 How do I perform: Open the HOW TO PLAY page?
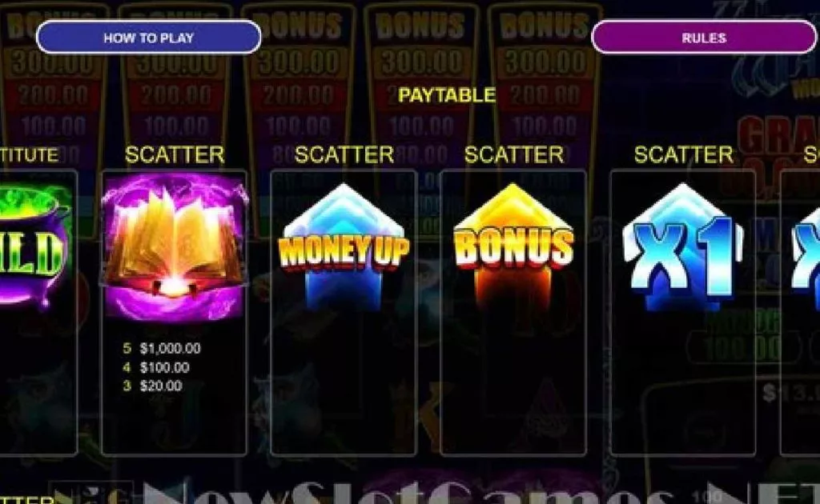pos(148,38)
